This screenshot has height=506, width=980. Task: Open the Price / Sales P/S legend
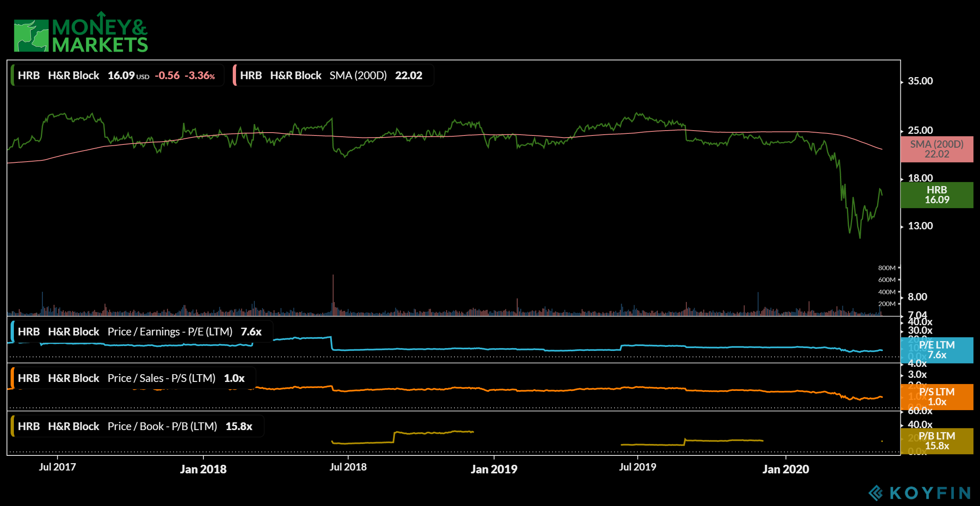coord(133,378)
